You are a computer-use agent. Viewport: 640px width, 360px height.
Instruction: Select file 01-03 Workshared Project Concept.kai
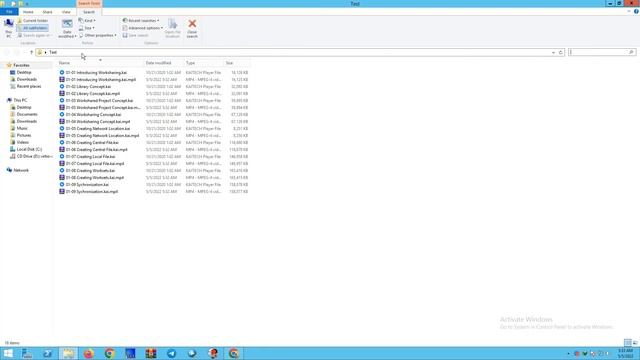pyautogui.click(x=99, y=100)
